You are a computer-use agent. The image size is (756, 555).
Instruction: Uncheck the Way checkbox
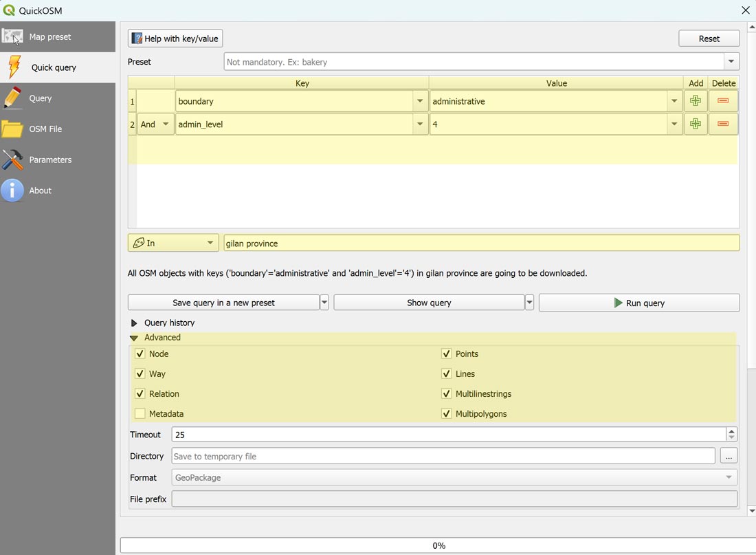(140, 373)
